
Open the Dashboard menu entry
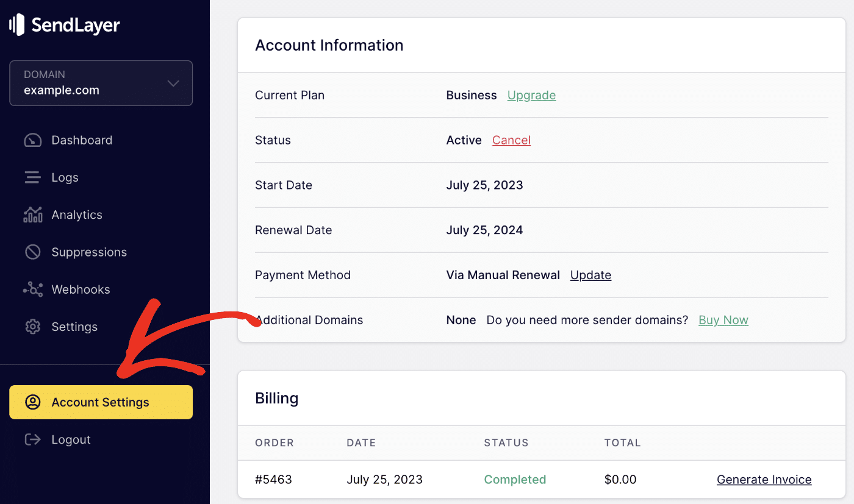(x=82, y=140)
